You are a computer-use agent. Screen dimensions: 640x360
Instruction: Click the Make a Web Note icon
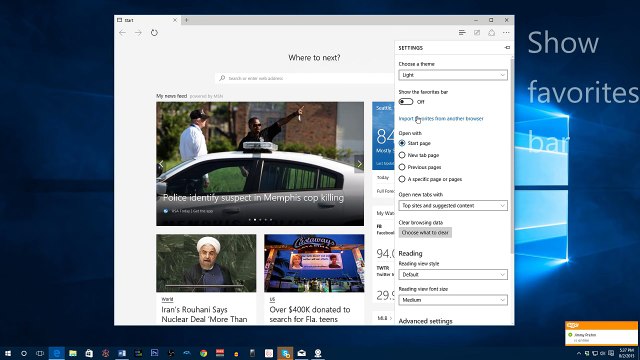tap(477, 33)
